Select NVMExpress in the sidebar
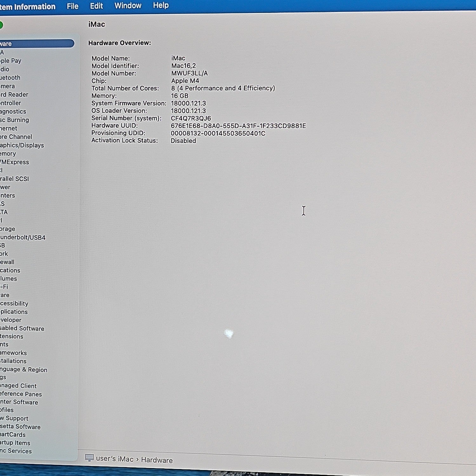Screen dimensions: 476x476 tap(14, 162)
